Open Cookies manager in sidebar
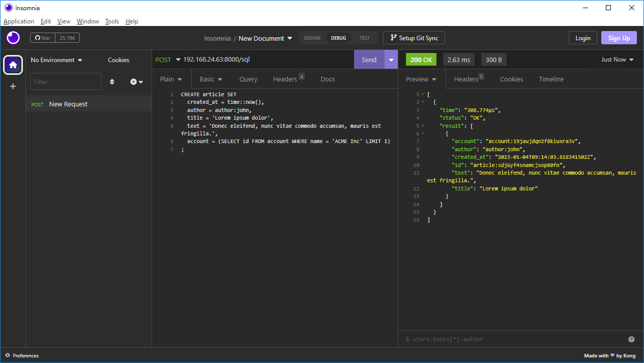Image resolution: width=644 pixels, height=363 pixels. point(119,60)
